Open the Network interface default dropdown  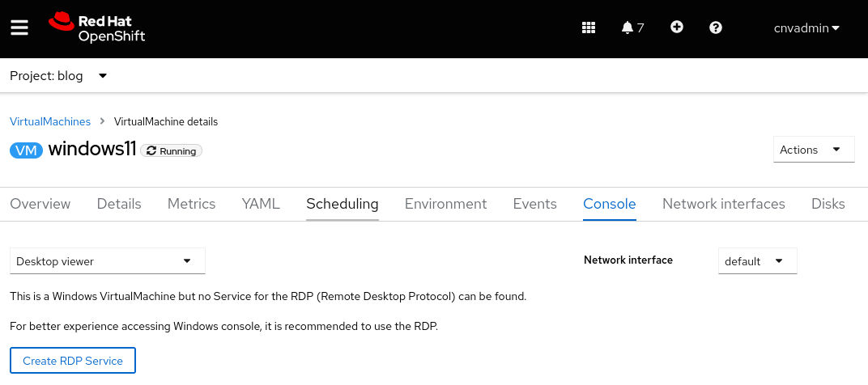[x=757, y=261]
